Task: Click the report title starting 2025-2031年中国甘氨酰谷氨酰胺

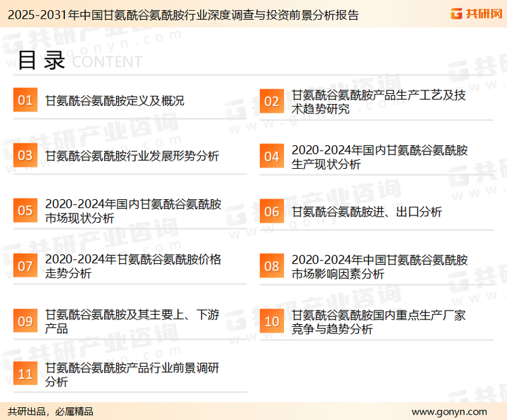Action: tap(183, 15)
